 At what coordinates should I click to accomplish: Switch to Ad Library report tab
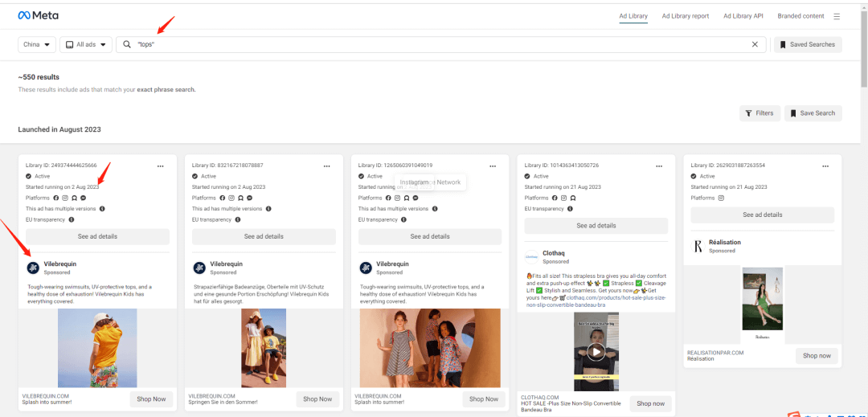pos(685,16)
